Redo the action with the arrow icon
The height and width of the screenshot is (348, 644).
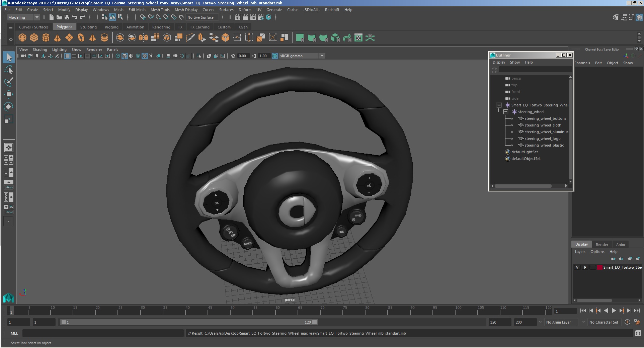point(82,17)
